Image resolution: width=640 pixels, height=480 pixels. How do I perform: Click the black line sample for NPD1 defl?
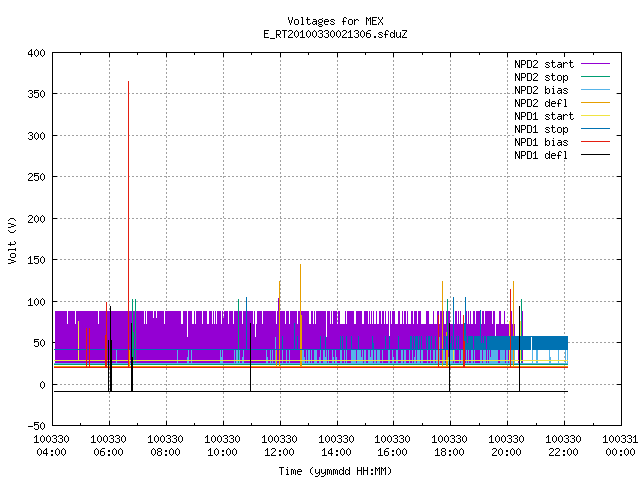tap(595, 155)
